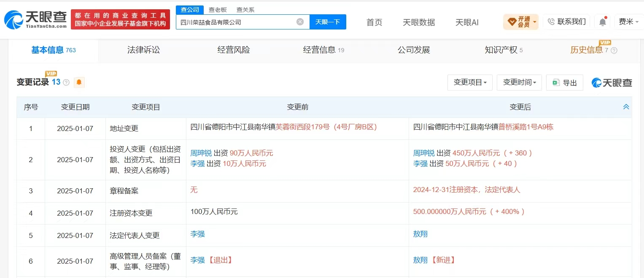The height and width of the screenshot is (278, 644).
Task: Select the 知识产权 tab
Action: pos(504,50)
